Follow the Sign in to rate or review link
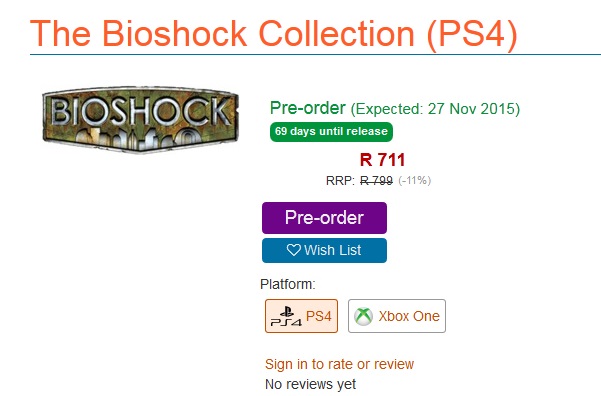This screenshot has width=601, height=396. (x=339, y=364)
